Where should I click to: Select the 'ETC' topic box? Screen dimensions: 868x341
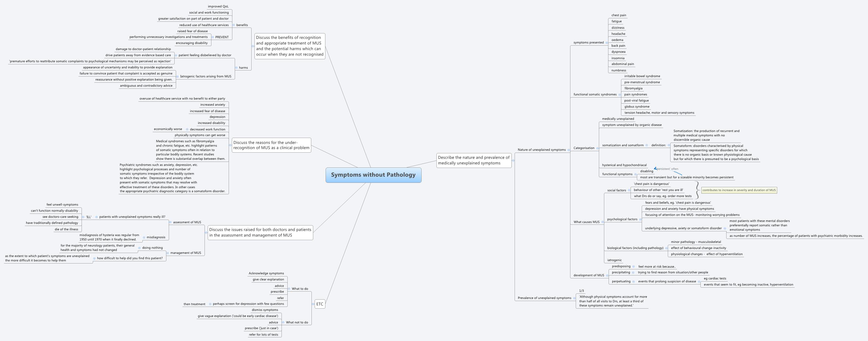pos(320,304)
